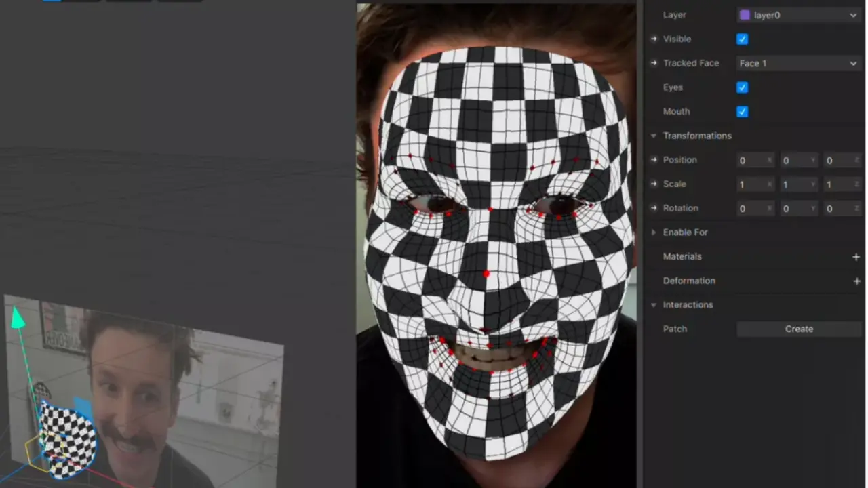868x488 pixels.
Task: Click the arrow icon next to Position
Action: pos(654,160)
